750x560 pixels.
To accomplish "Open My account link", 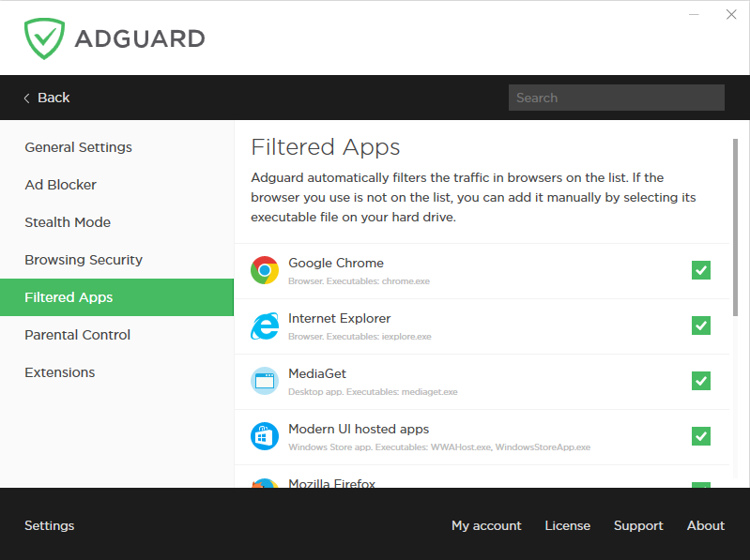I will (x=486, y=525).
